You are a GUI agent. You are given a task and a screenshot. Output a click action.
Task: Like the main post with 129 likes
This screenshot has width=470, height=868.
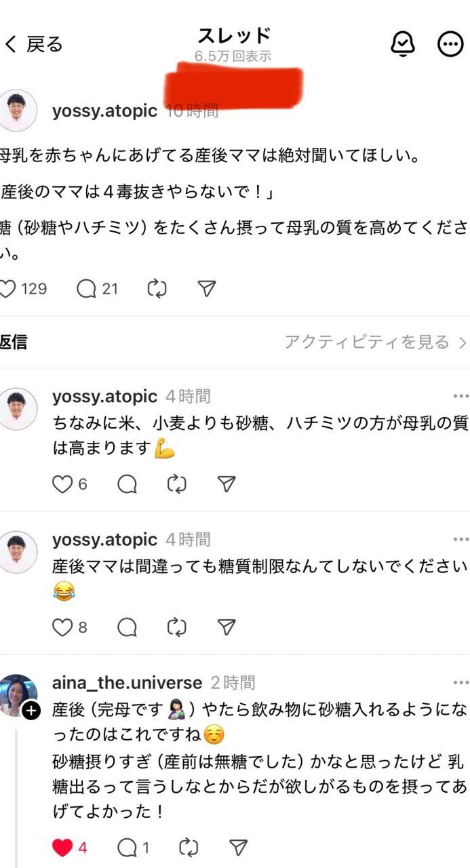8,289
